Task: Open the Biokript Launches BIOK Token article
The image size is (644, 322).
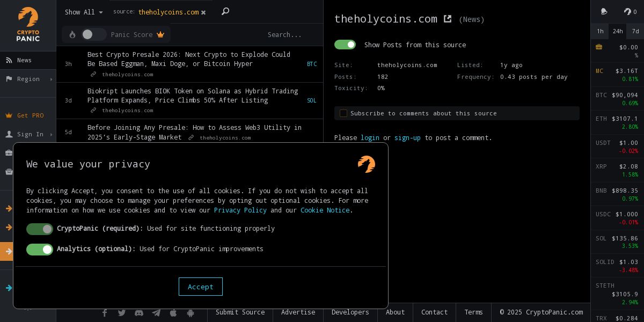Action: [193, 96]
